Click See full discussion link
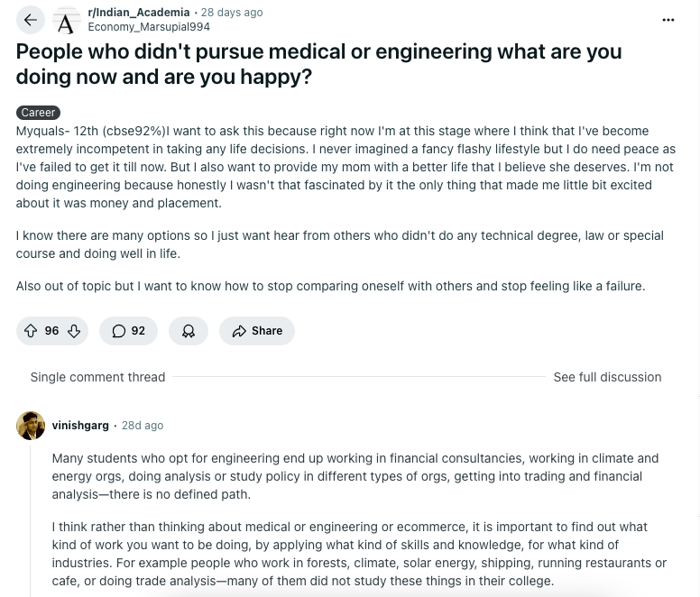Viewport: 700px width, 597px height. coord(607,377)
